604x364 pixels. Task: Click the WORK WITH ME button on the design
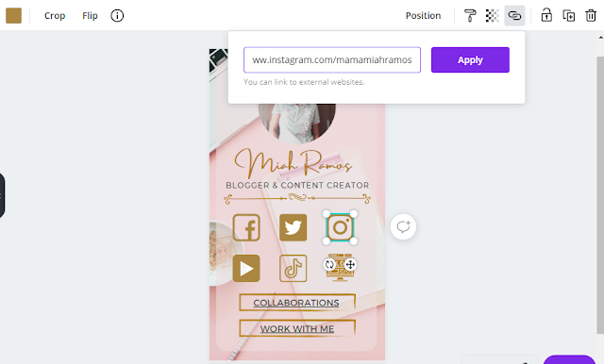point(296,329)
